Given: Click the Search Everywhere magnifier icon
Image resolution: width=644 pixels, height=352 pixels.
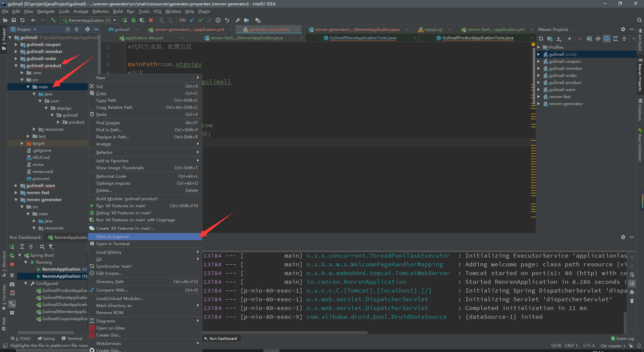Looking at the screenshot, I should (639, 20).
